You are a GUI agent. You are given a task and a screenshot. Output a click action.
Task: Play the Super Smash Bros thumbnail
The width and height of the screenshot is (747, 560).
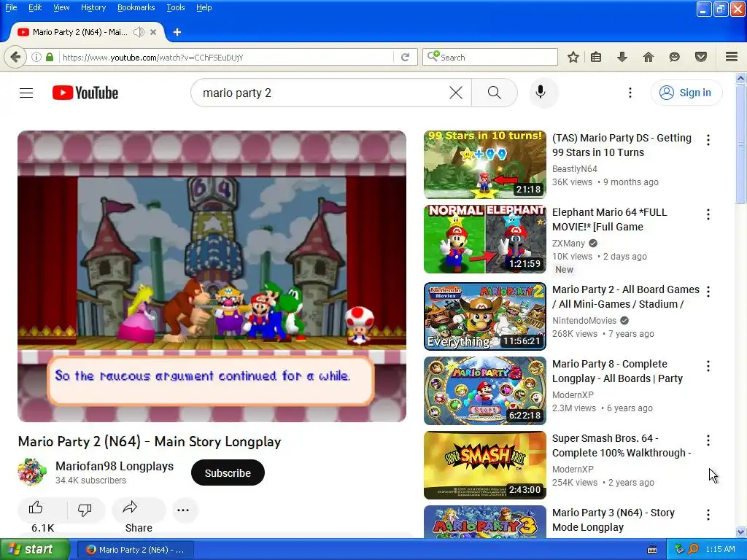point(485,464)
